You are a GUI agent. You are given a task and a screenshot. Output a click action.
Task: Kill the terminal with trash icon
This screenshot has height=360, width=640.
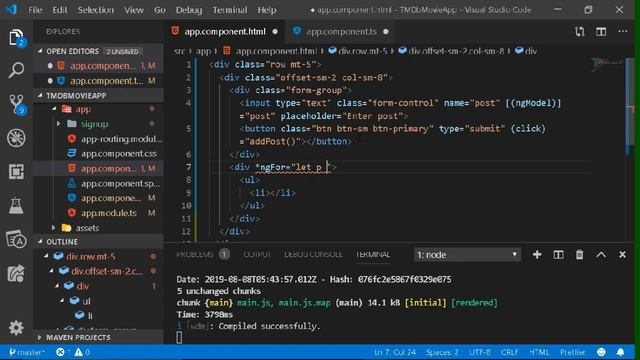[579, 255]
